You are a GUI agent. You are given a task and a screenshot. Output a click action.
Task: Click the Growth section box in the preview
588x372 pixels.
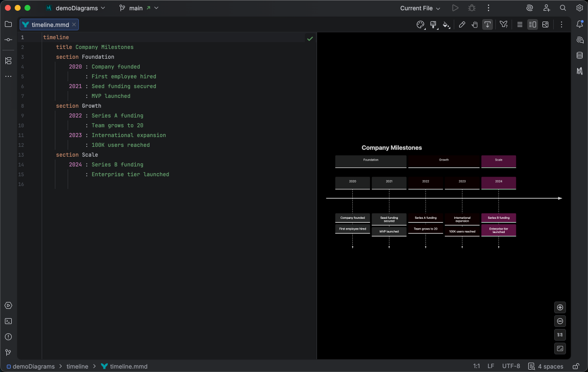coord(444,162)
